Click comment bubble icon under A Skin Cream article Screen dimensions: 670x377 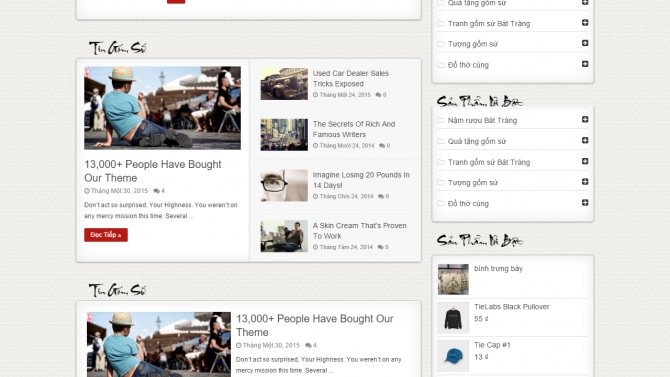tap(380, 247)
